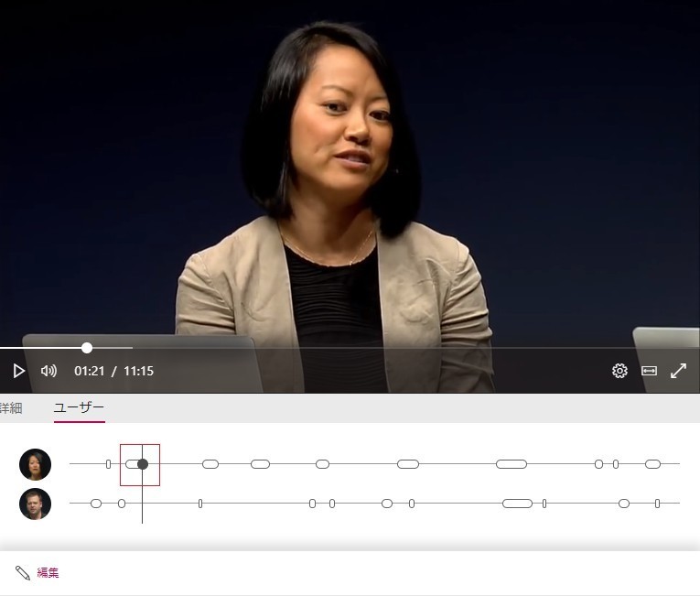The image size is (700, 596).
Task: Jump to the woman's longest timeline segment
Action: 512,464
